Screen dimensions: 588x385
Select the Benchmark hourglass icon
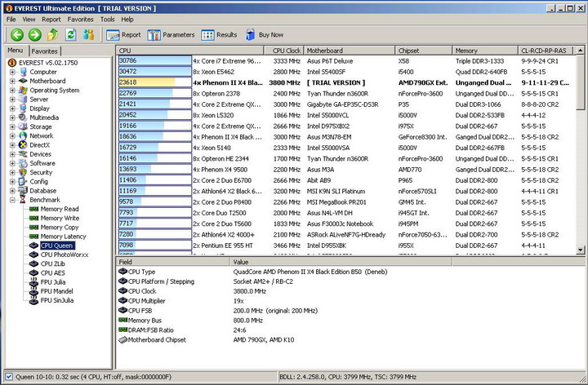[x=23, y=200]
